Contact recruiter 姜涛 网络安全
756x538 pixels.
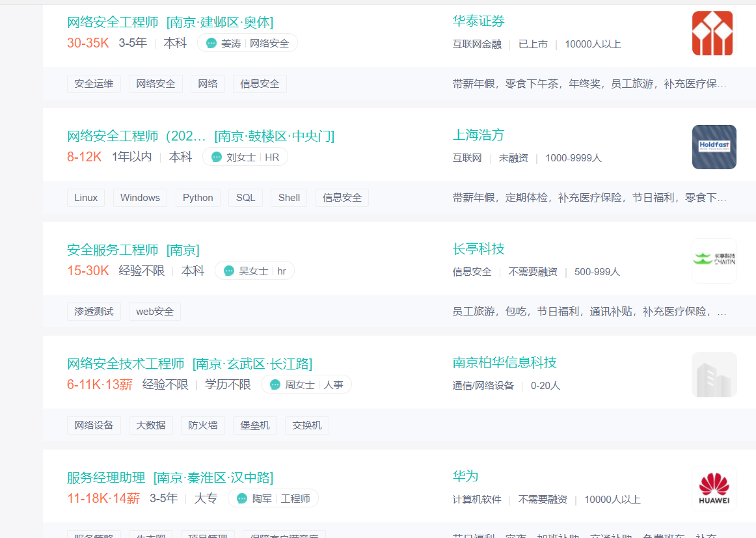click(x=247, y=44)
